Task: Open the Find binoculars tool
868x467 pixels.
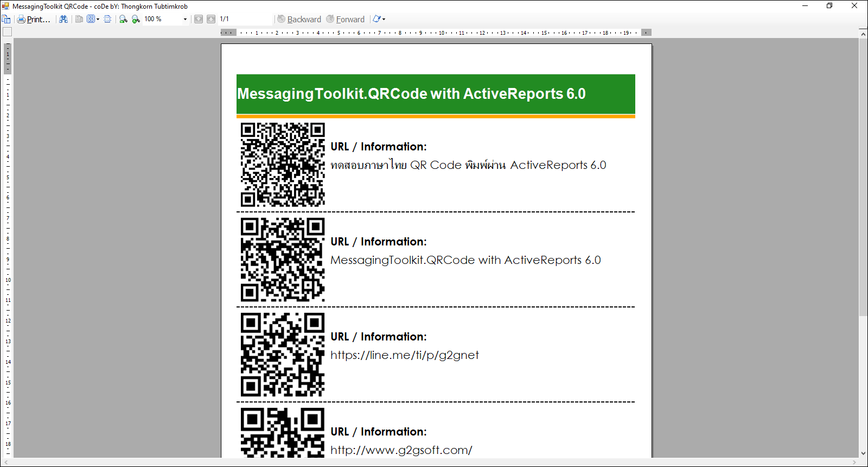Action: coord(63,19)
